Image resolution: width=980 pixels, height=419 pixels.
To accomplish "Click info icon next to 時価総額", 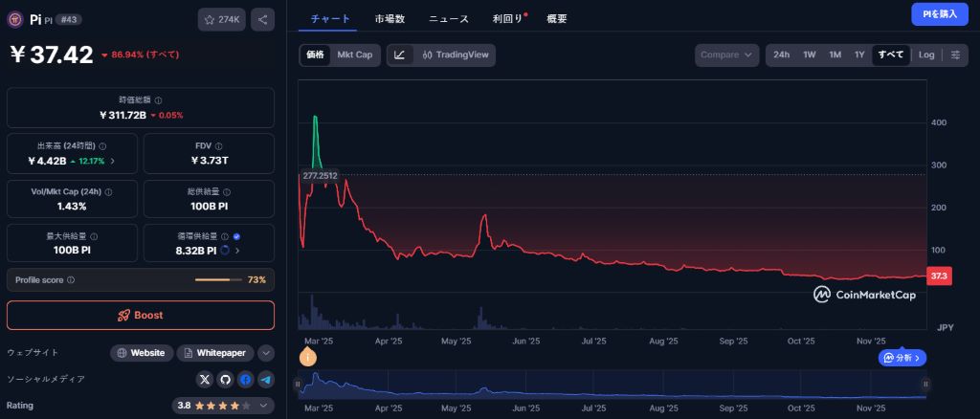I will point(159,100).
